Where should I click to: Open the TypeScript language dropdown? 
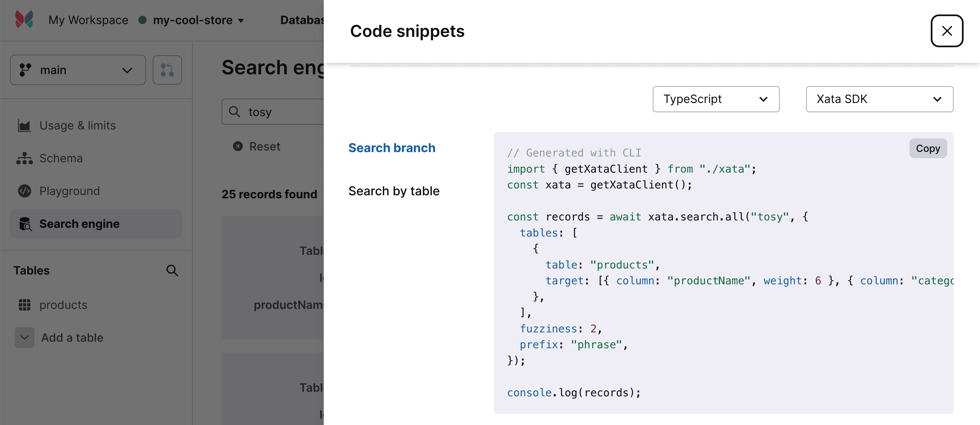(716, 99)
